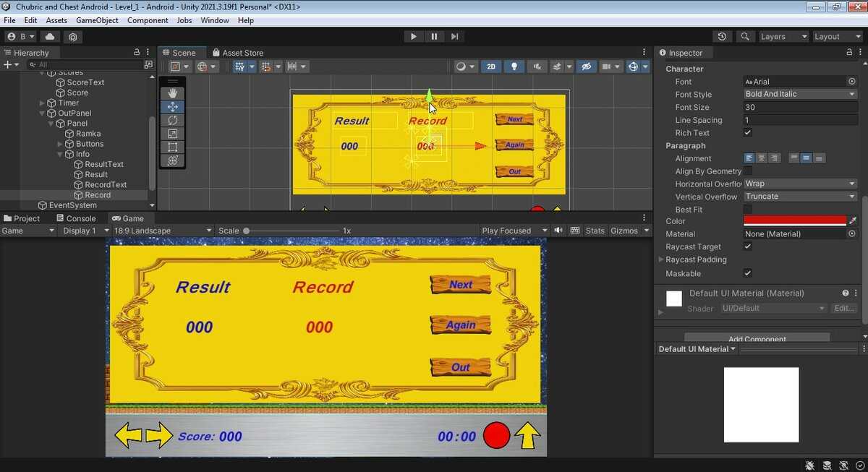Select the Hand (View) tool in Scene
Viewport: 868px width, 472px height.
172,93
